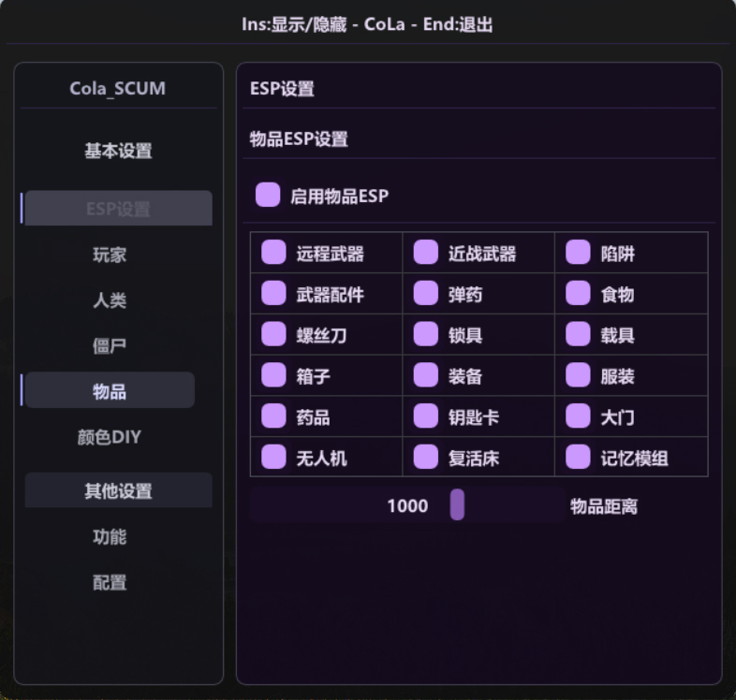The width and height of the screenshot is (736, 700).
Task: Enable the 记忆模组 checkbox
Action: tap(578, 457)
